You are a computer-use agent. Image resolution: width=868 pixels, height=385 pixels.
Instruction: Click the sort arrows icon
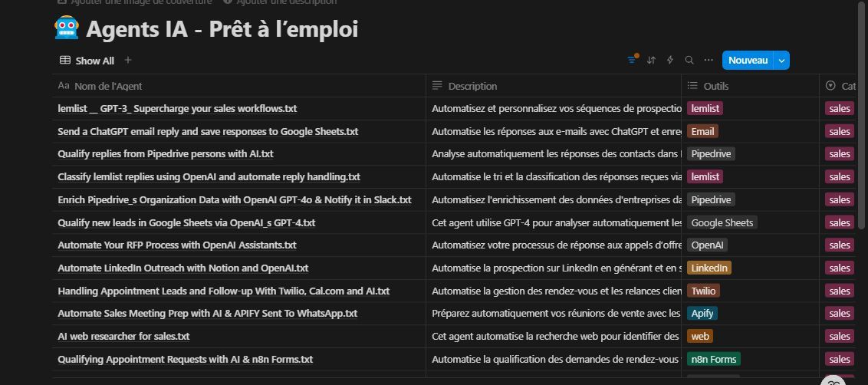651,60
